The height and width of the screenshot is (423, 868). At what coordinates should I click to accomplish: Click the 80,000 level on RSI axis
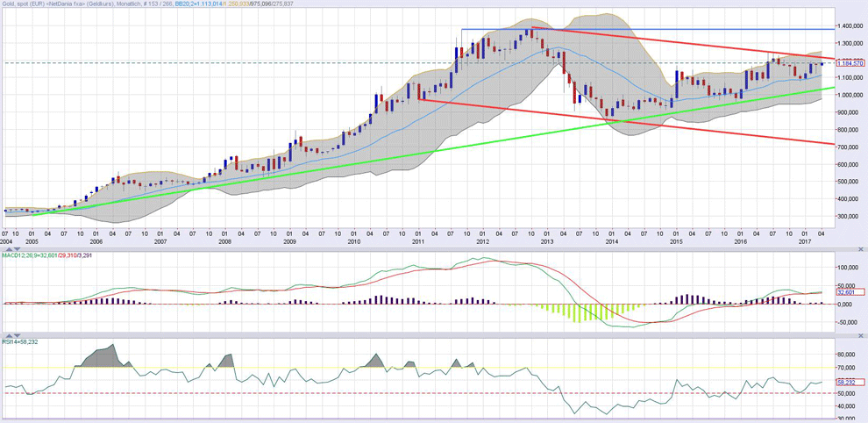[847, 355]
